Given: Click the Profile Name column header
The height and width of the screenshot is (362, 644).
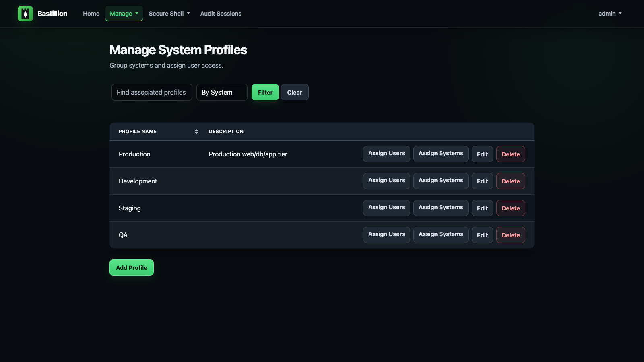Looking at the screenshot, I should 138,132.
